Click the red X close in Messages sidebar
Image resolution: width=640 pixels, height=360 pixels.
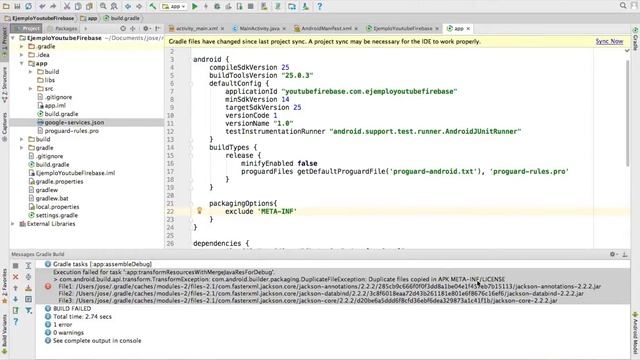click(x=16, y=277)
